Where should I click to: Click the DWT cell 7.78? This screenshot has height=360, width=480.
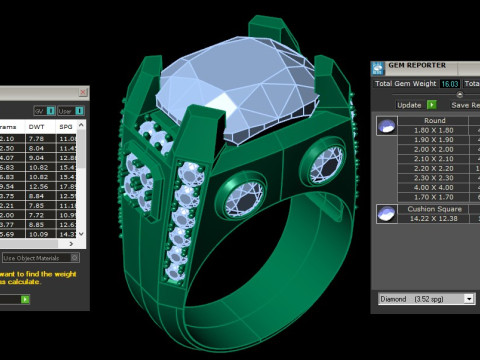coord(40,138)
